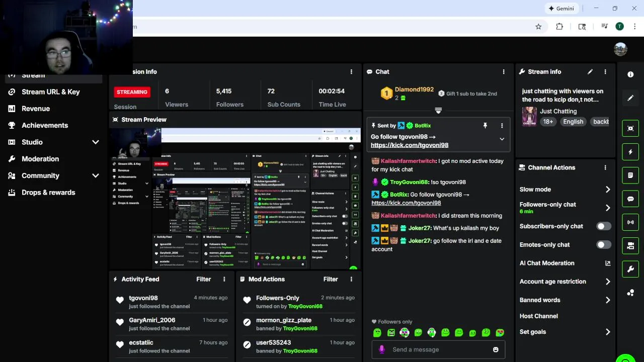Click the info icon in right rail
The width and height of the screenshot is (644, 362).
point(630,74)
